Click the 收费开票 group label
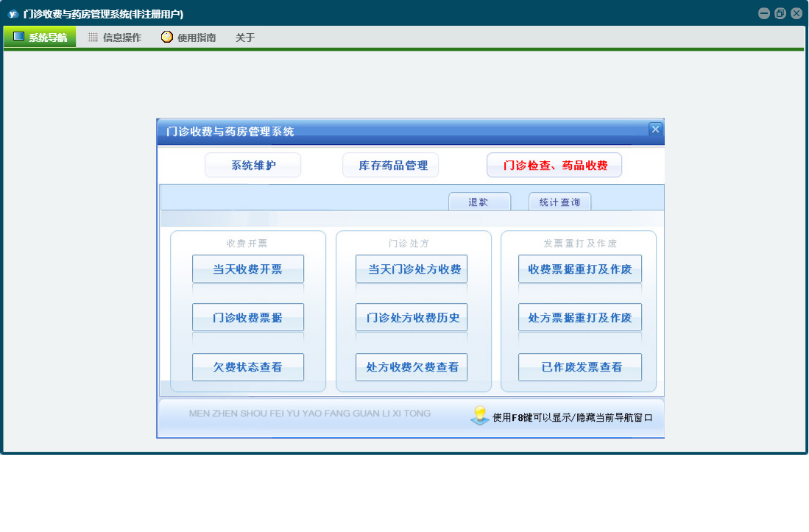Viewport: 809px width, 532px height. [x=247, y=244]
